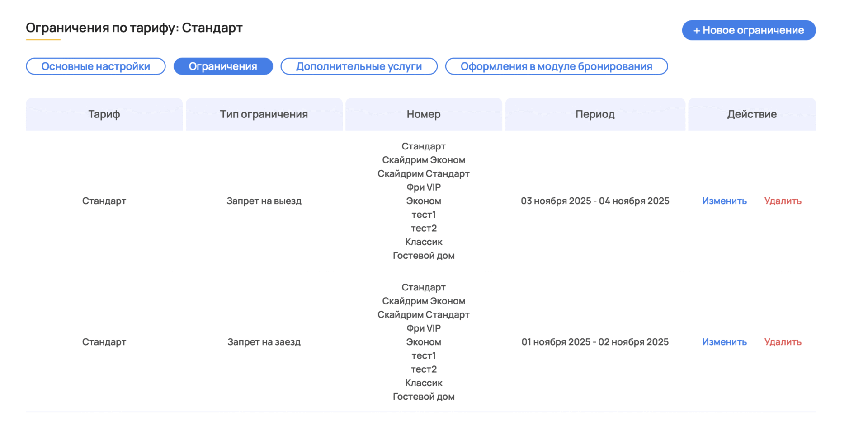Open the Основные настройки tab

tap(96, 66)
